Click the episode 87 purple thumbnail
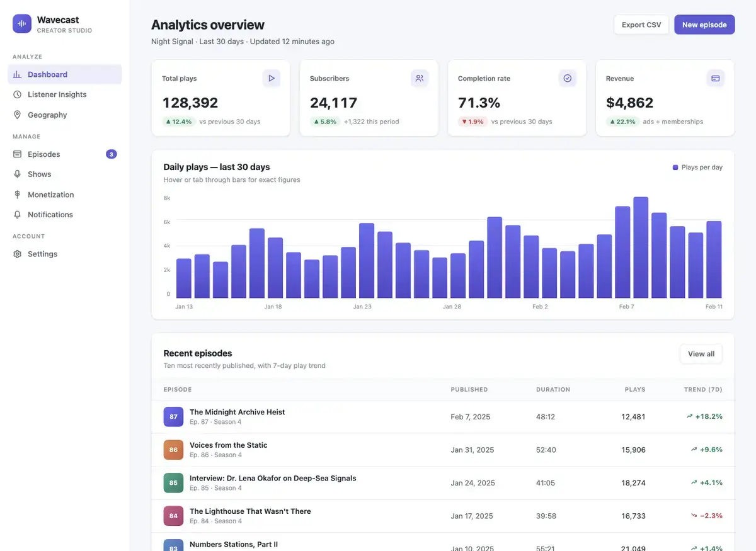The width and height of the screenshot is (756, 551). click(x=173, y=417)
